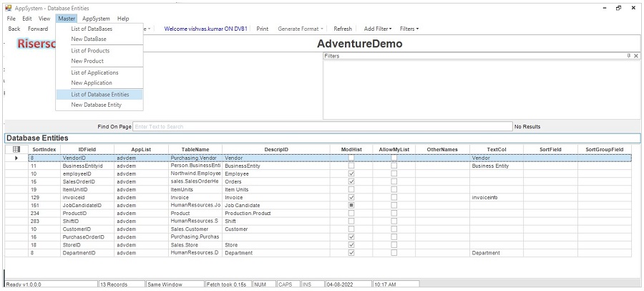This screenshot has height=291, width=644.
Task: Choose New Application from Master menu
Action: coord(99,82)
